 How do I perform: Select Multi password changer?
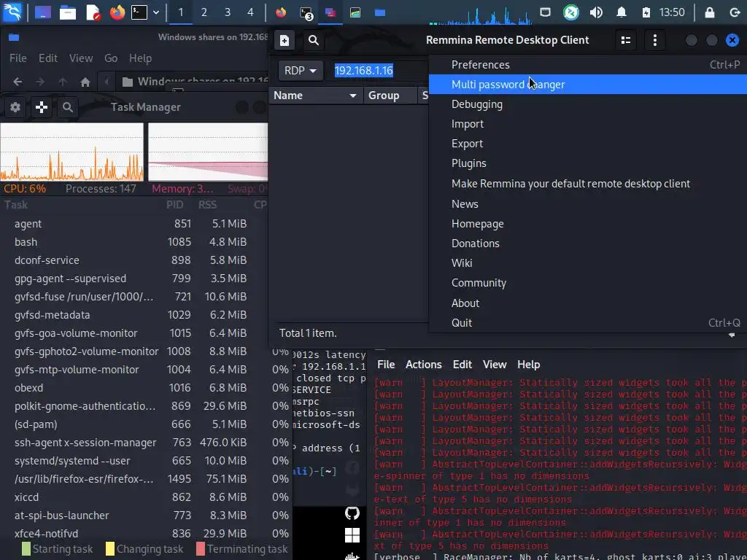click(588, 85)
